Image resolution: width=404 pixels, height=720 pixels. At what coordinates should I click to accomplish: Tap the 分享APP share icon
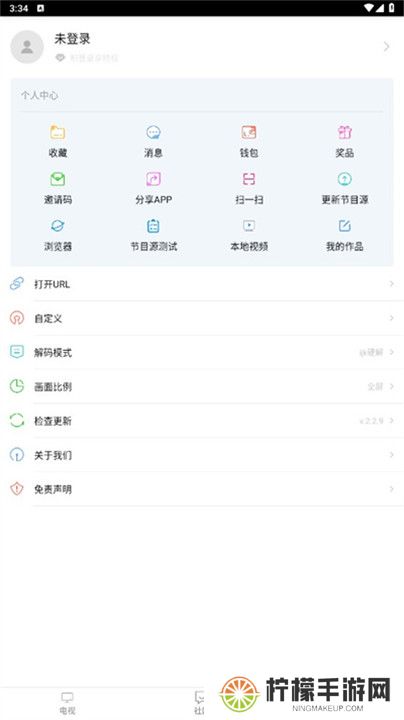[153, 179]
